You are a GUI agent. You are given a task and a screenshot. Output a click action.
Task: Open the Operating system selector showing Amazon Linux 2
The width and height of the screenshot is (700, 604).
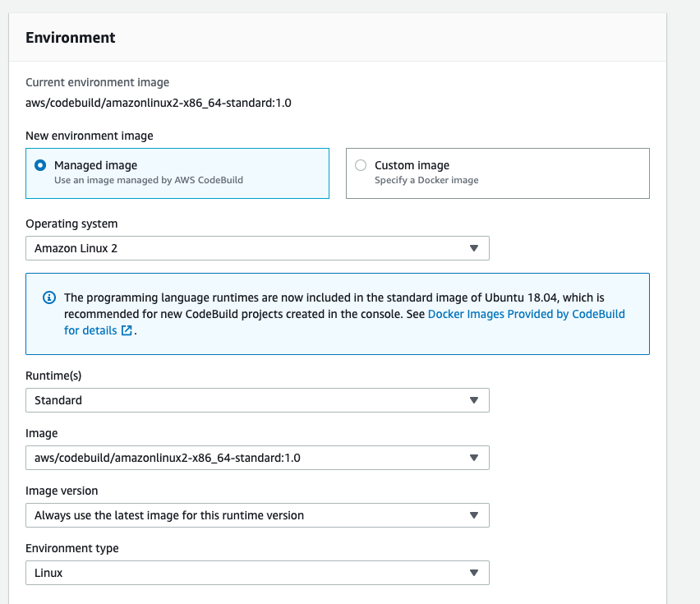pyautogui.click(x=257, y=248)
